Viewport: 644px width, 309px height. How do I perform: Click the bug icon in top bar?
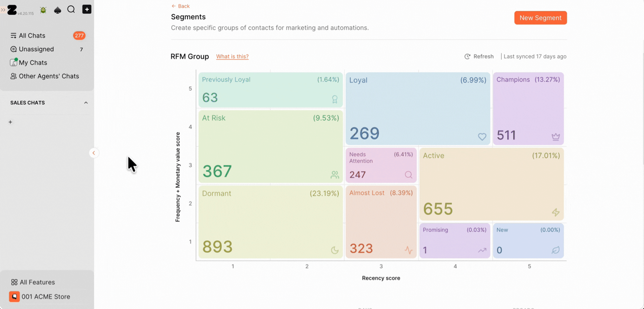[x=43, y=10]
